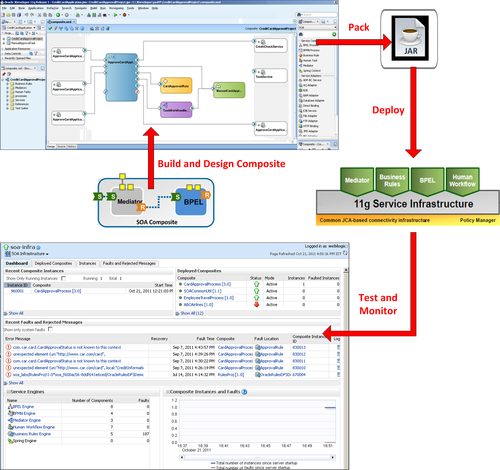Collapse the Service Engines section
This screenshot has height=470, width=500.
(8, 392)
